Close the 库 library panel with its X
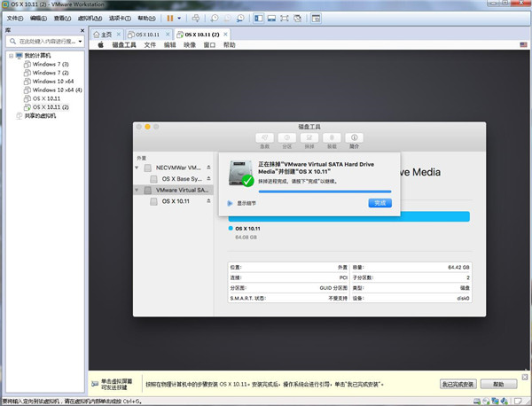Screen dimensions: 532x406 point(82,30)
